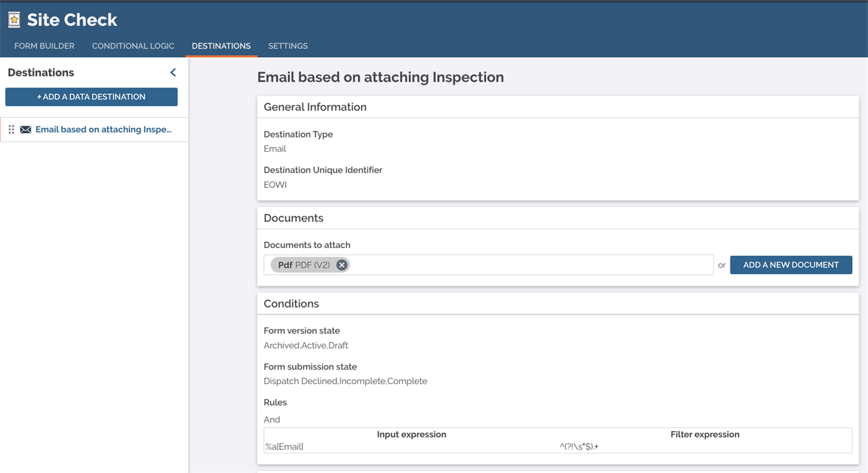
Task: Click the General Information section header
Action: (315, 107)
